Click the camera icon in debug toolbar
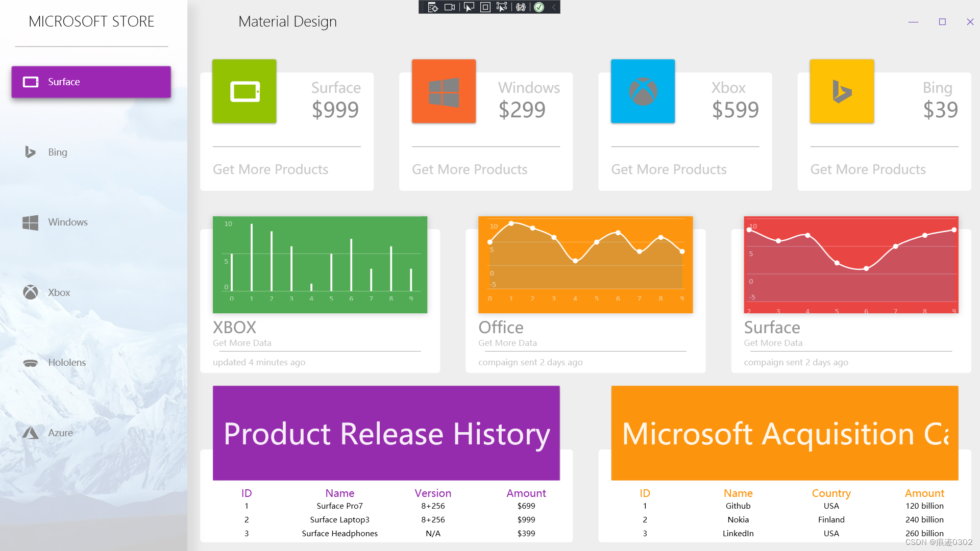This screenshot has height=551, width=980. point(449,7)
